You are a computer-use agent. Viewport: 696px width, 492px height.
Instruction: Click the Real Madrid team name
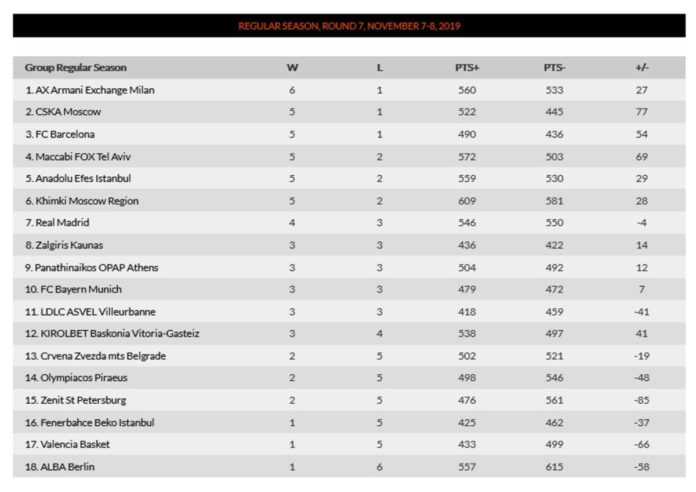click(x=59, y=223)
